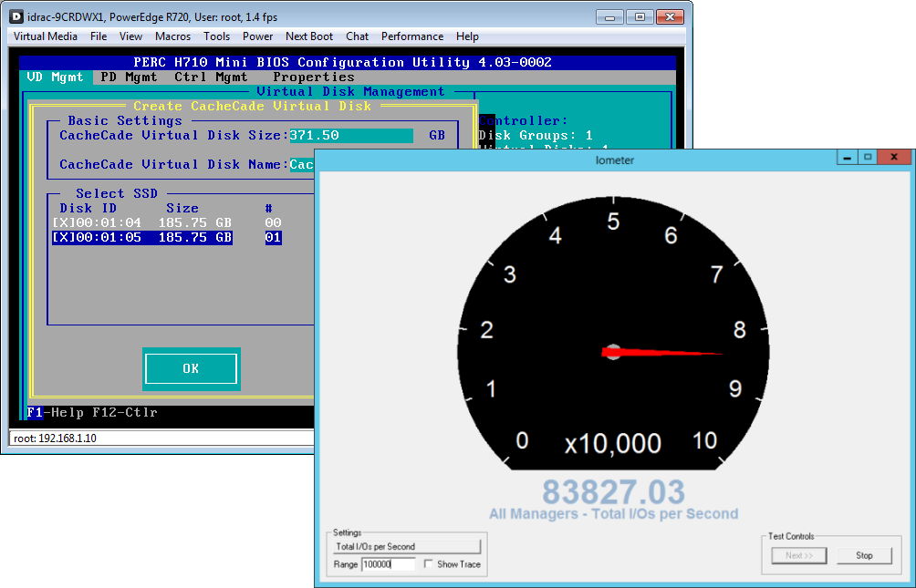The image size is (916, 588).
Task: Click the Range input field in Iometer
Action: [x=389, y=564]
